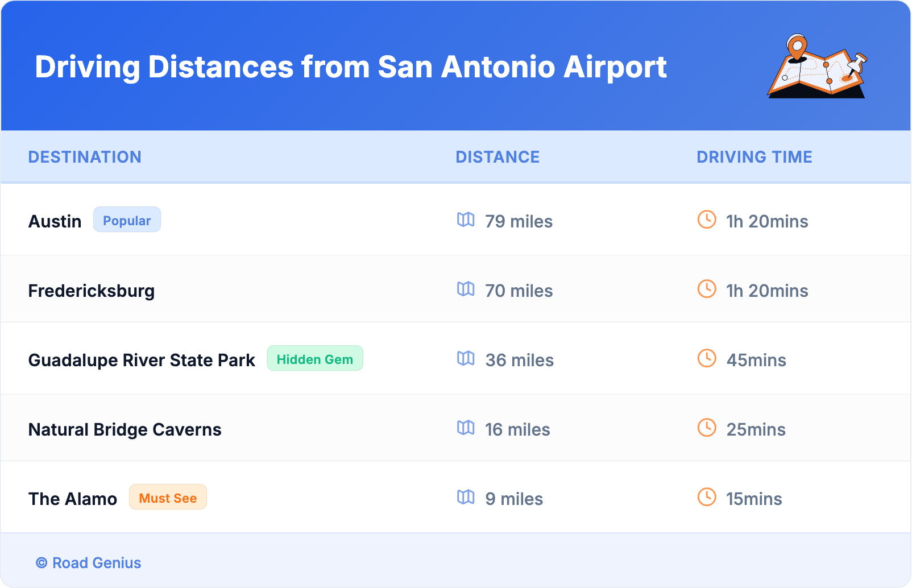Viewport: 912px width, 588px height.
Task: Click the map with pin illustration in header
Action: pos(817,67)
